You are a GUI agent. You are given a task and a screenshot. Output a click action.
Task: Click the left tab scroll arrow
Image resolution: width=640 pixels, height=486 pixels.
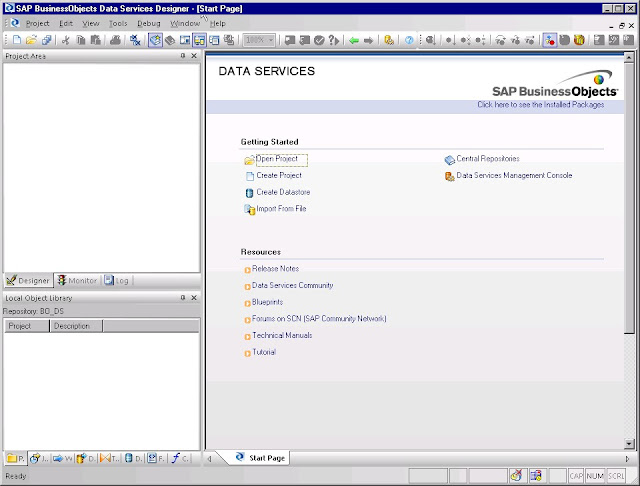pyautogui.click(x=209, y=459)
